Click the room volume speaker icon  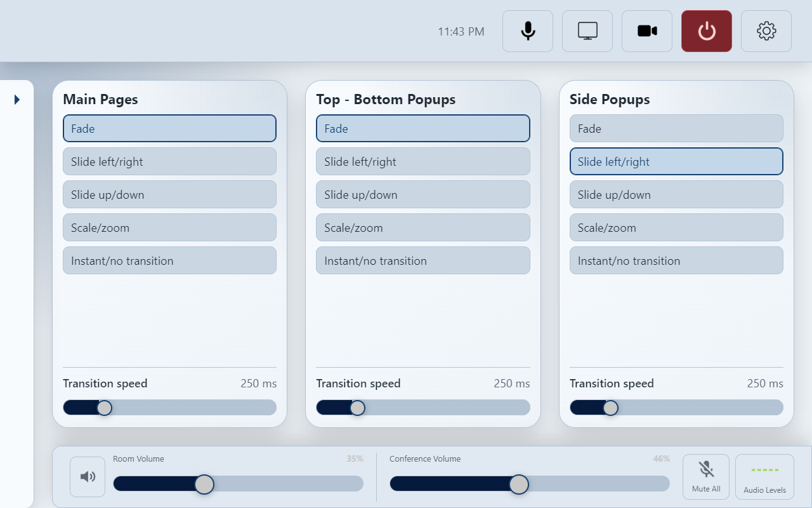[88, 477]
